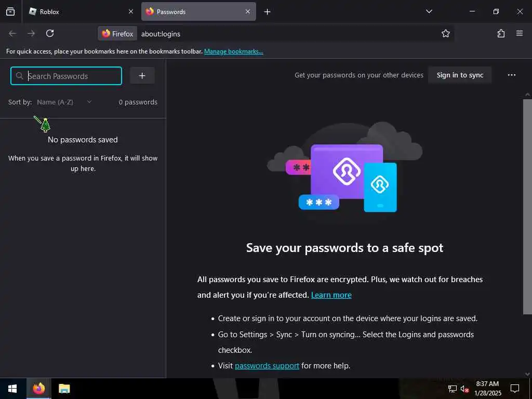Image resolution: width=532 pixels, height=399 pixels.
Task: Open the Windows Start menu
Action: pyautogui.click(x=12, y=389)
